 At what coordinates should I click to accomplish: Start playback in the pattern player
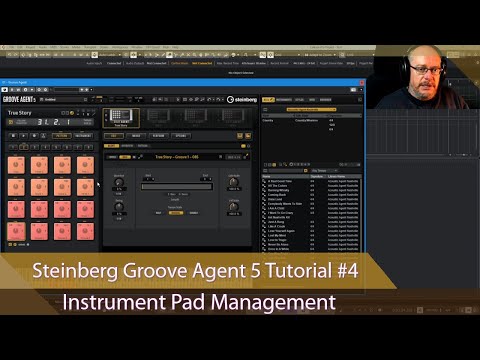pyautogui.click(x=24, y=136)
